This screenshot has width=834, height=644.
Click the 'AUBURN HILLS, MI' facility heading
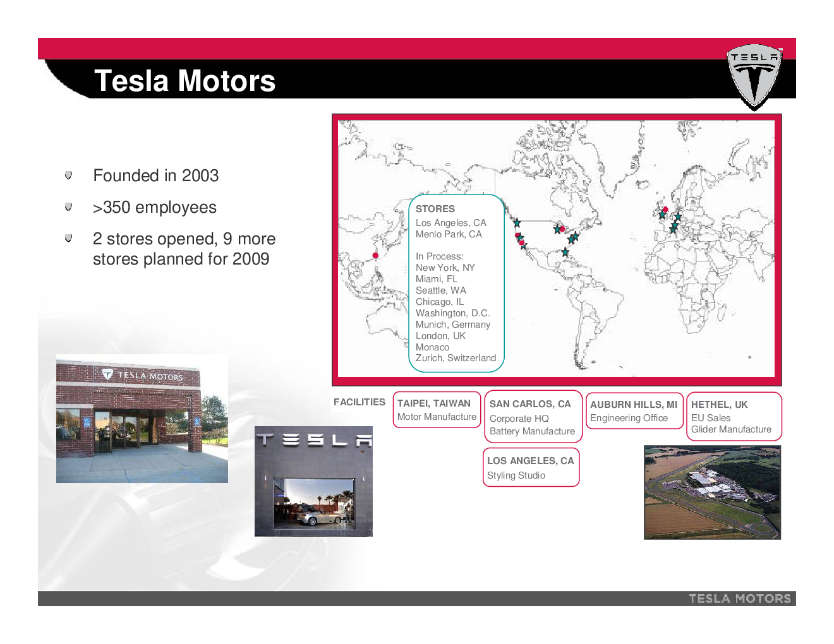634,405
